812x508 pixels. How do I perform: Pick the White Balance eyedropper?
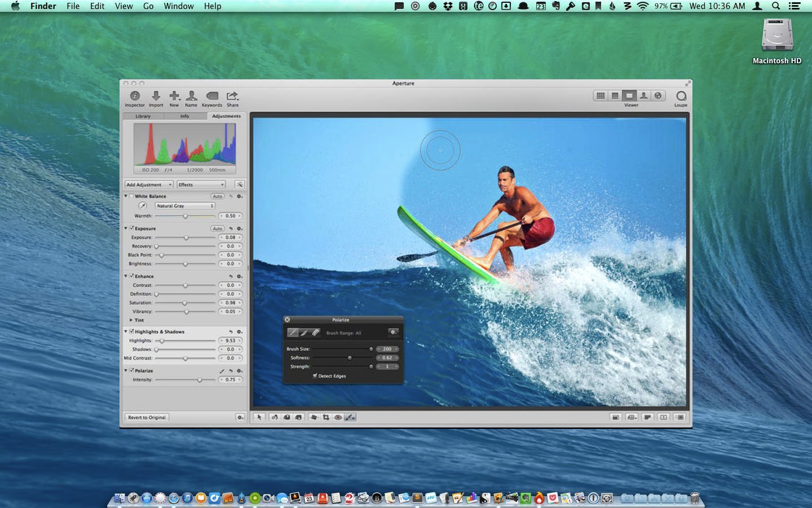[143, 206]
